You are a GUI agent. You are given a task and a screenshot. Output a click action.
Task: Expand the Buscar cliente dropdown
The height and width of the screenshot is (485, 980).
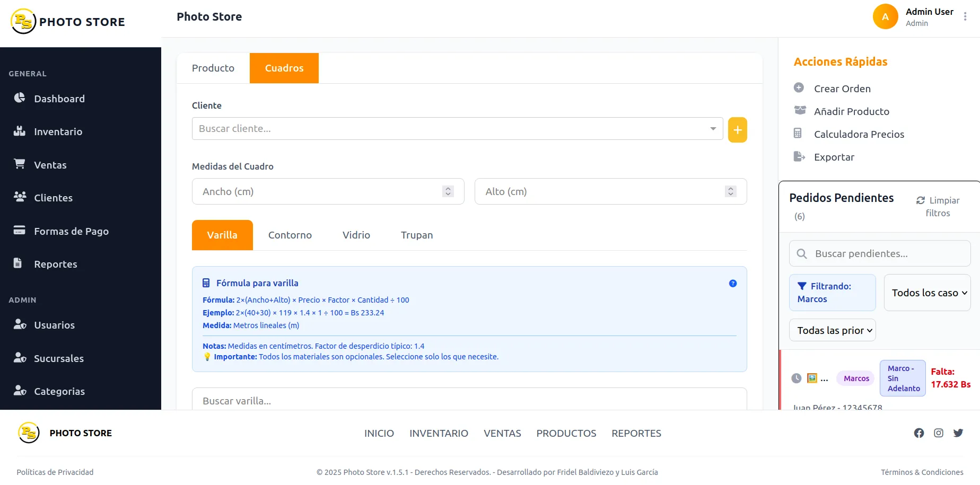(713, 129)
